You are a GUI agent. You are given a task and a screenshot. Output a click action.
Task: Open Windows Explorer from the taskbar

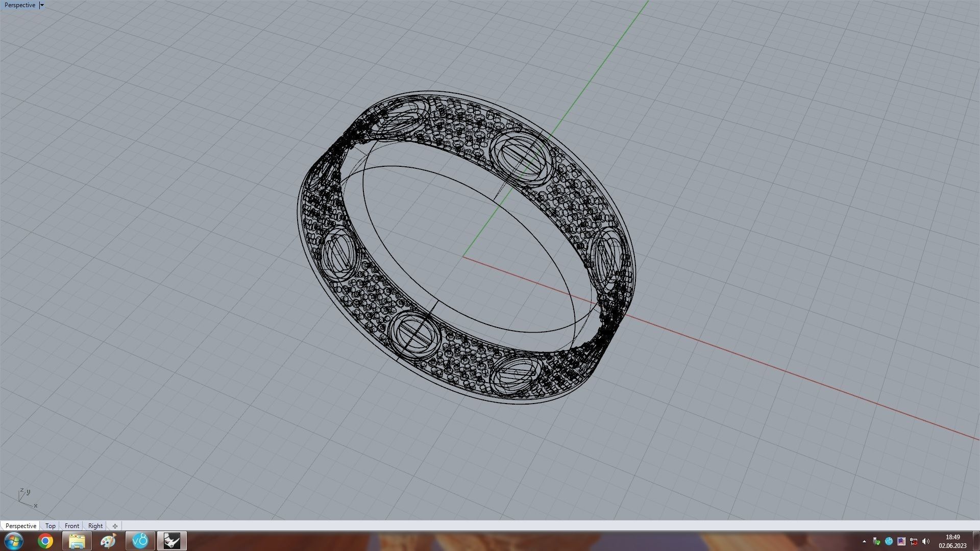[x=77, y=541]
